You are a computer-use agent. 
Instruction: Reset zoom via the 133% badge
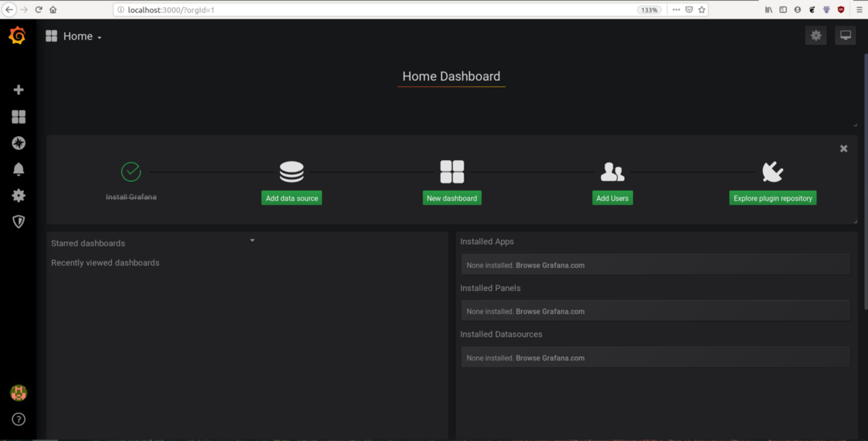point(649,10)
